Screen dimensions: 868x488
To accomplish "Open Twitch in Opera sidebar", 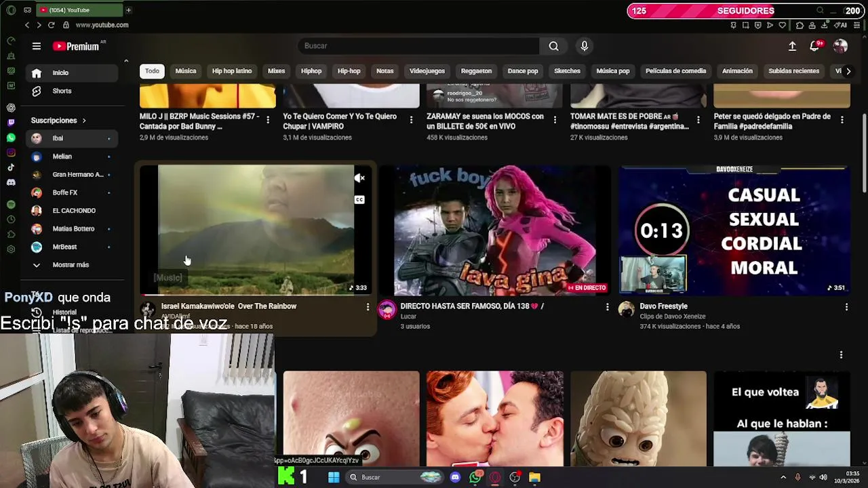I will pyautogui.click(x=11, y=123).
